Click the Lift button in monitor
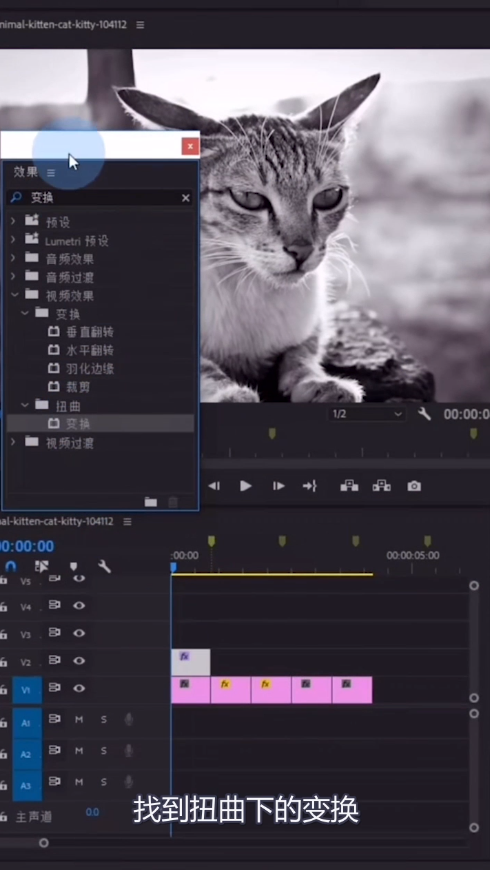 [349, 486]
